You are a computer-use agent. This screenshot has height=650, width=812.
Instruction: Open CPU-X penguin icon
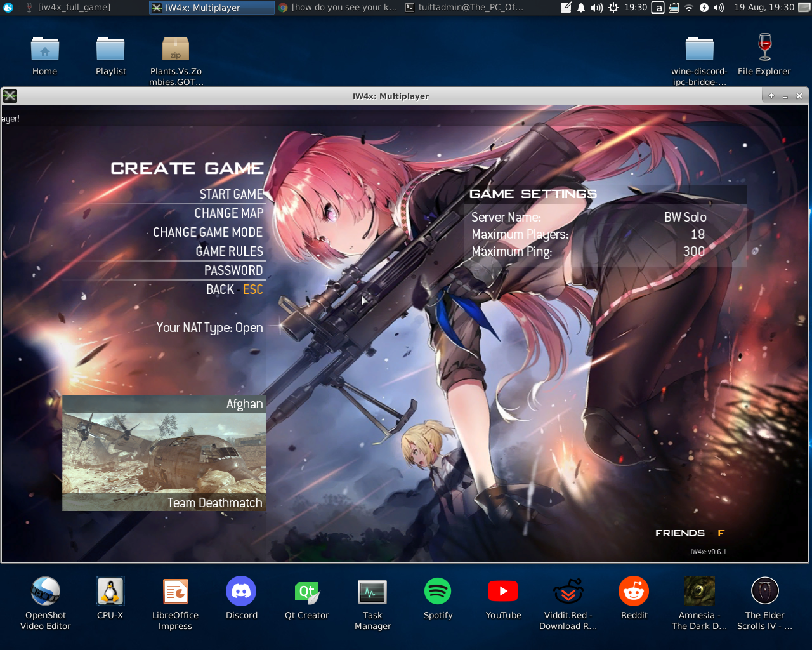point(110,598)
